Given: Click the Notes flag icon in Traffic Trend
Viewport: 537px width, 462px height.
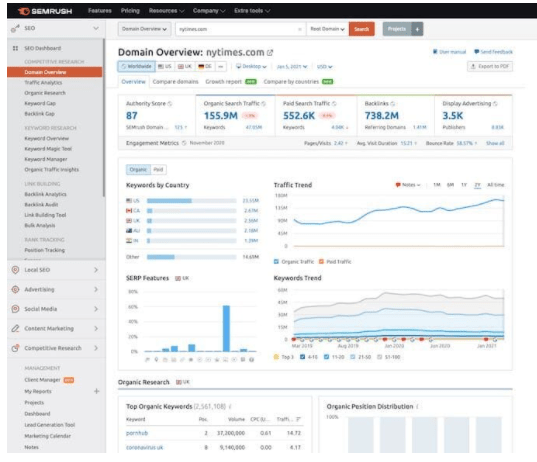Looking at the screenshot, I should (398, 185).
